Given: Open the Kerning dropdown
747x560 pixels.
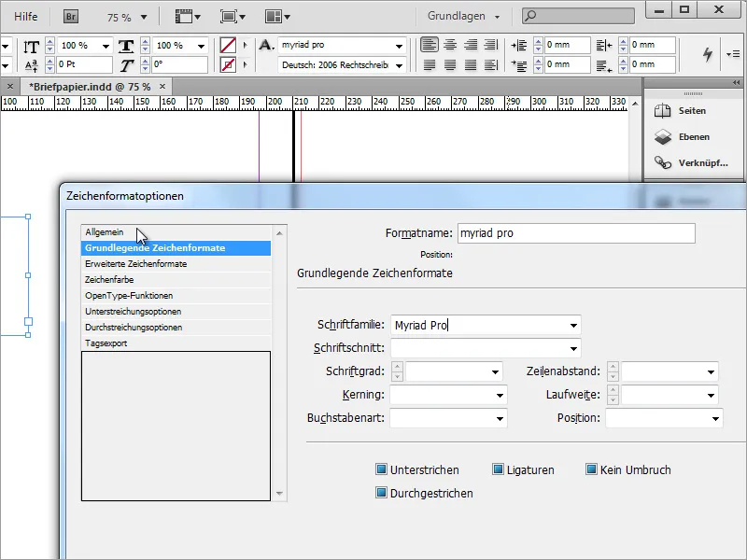Looking at the screenshot, I should pyautogui.click(x=500, y=395).
